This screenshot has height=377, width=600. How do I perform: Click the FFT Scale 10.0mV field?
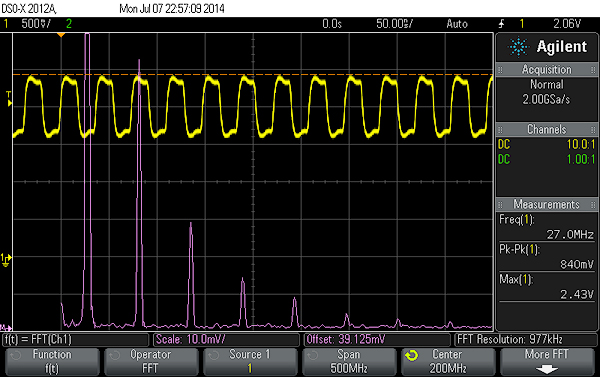tap(226, 339)
